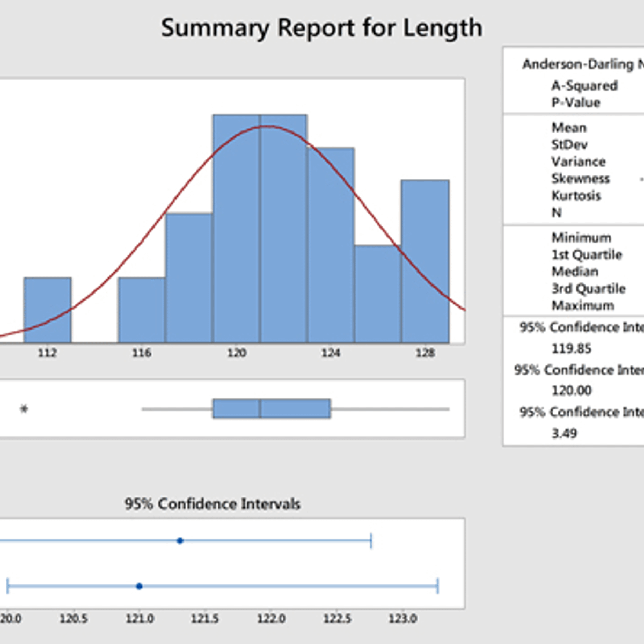Select the 119.85 confidence interval value
Screen dimensions: 644x644
(571, 349)
